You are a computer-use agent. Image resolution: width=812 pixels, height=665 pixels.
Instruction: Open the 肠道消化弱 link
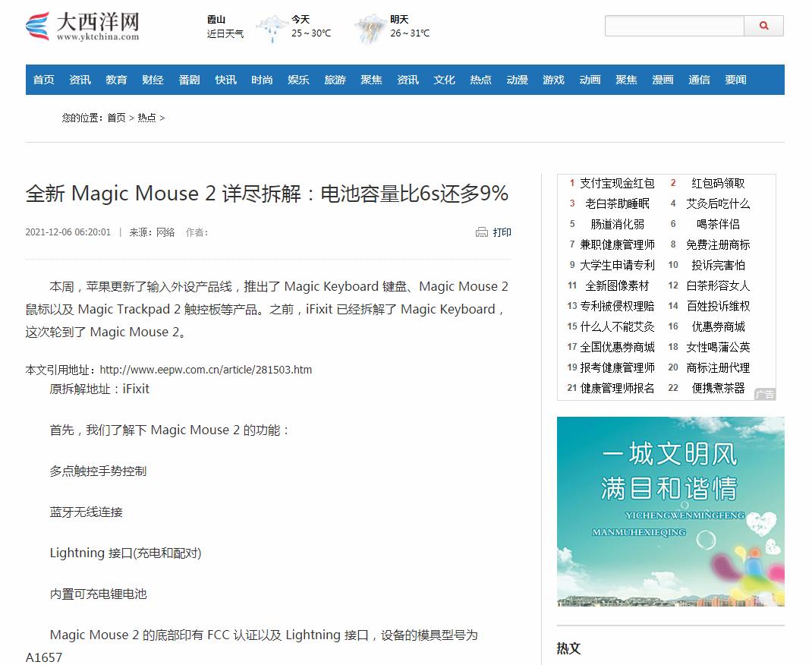[617, 224]
